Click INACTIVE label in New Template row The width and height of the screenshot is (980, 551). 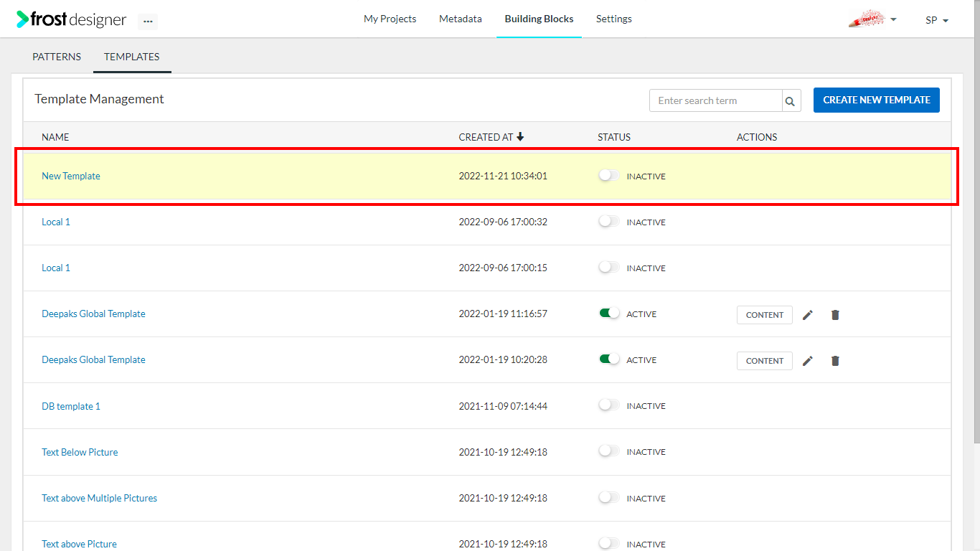(x=646, y=176)
